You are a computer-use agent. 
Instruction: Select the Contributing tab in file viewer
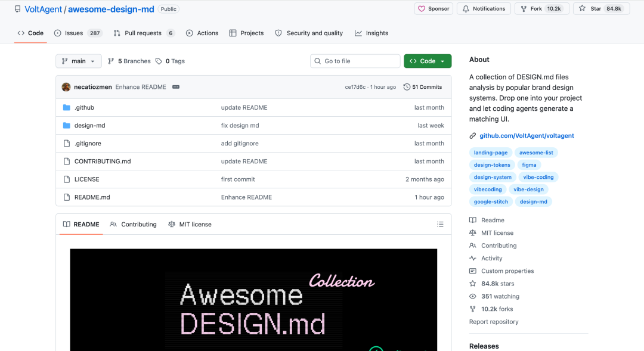pyautogui.click(x=133, y=224)
